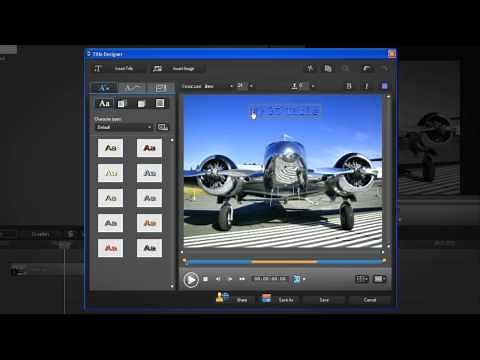480x360 pixels.
Task: Open the Character types Default dropdown
Action: coord(124,127)
